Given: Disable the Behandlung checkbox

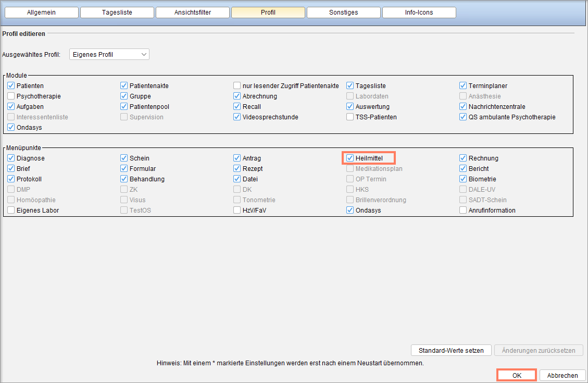Looking at the screenshot, I should pyautogui.click(x=124, y=179).
